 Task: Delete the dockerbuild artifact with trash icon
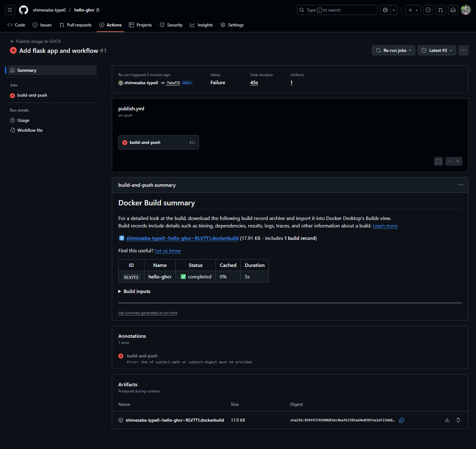458,420
